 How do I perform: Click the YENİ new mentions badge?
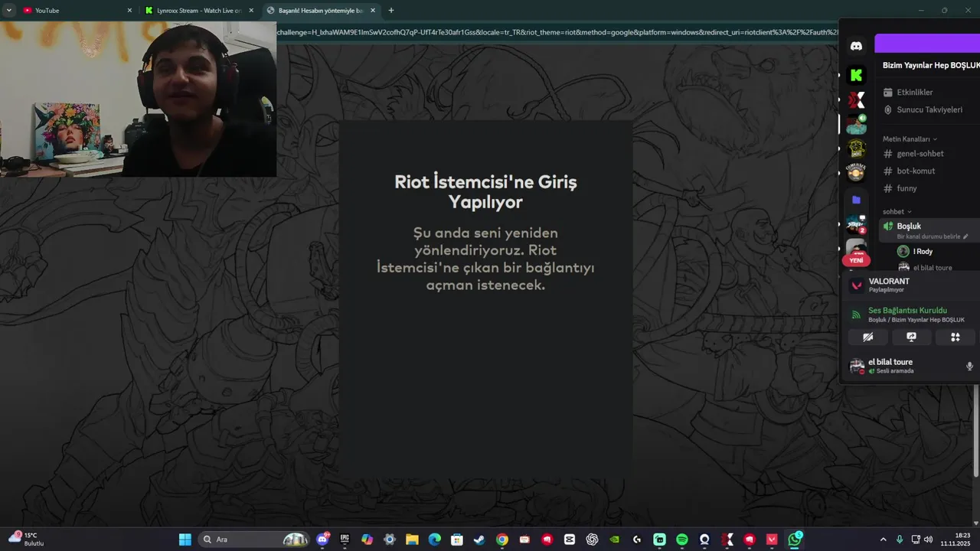tap(856, 260)
